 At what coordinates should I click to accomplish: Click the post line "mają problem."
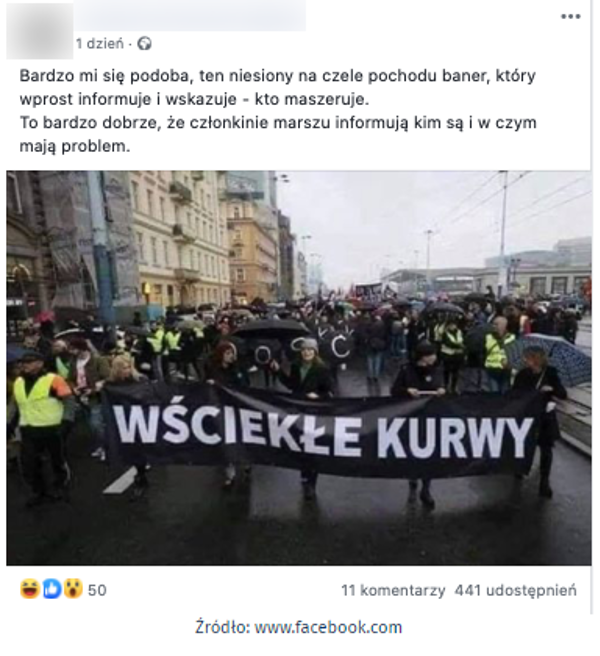click(x=75, y=146)
